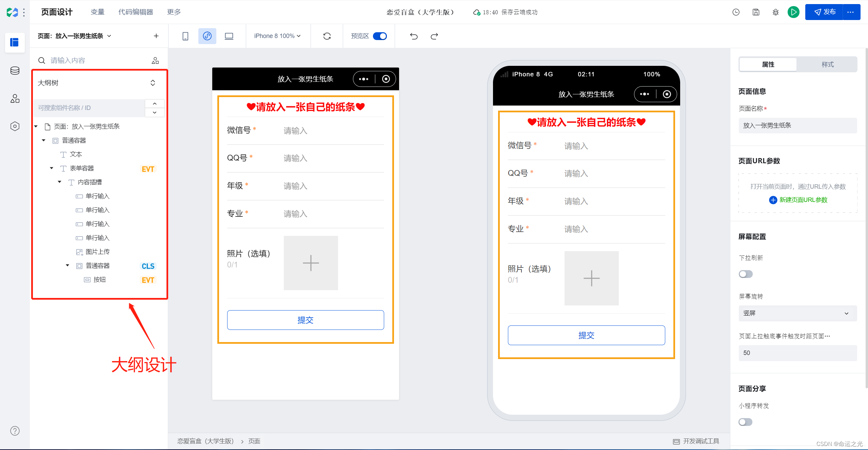Click the green run preview button
The width and height of the screenshot is (868, 450).
tap(793, 12)
